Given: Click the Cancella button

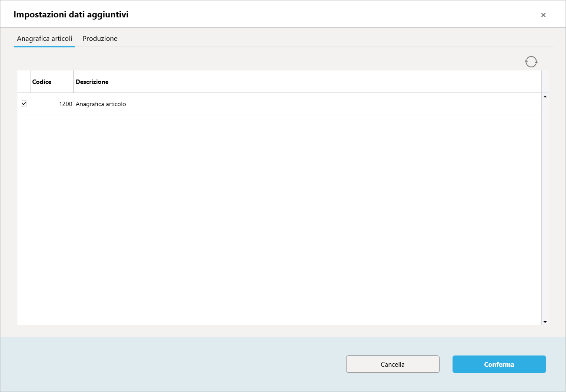Looking at the screenshot, I should coord(393,364).
